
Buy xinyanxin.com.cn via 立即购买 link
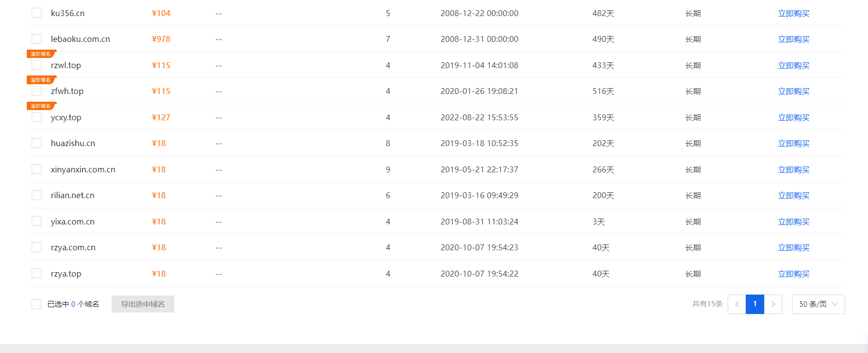point(793,169)
